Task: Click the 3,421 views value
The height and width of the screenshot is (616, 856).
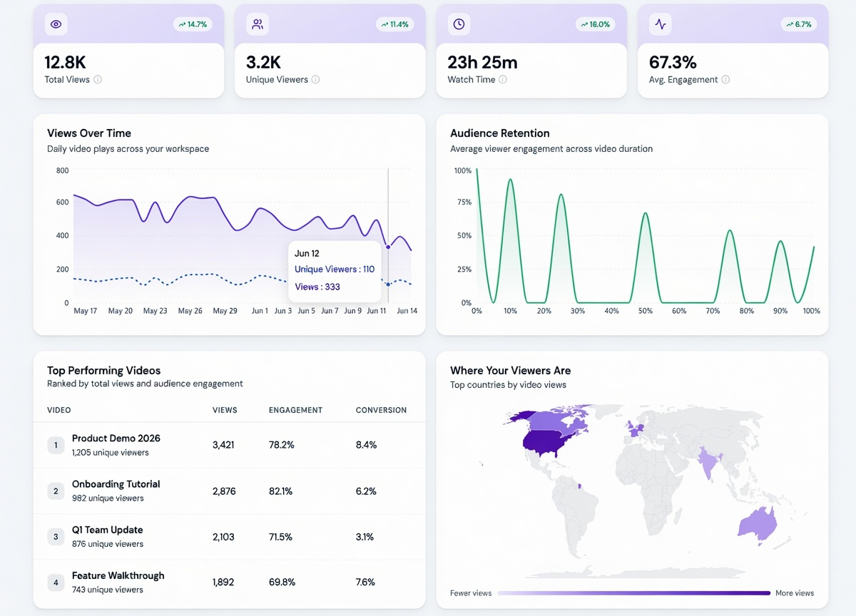Action: coord(223,445)
